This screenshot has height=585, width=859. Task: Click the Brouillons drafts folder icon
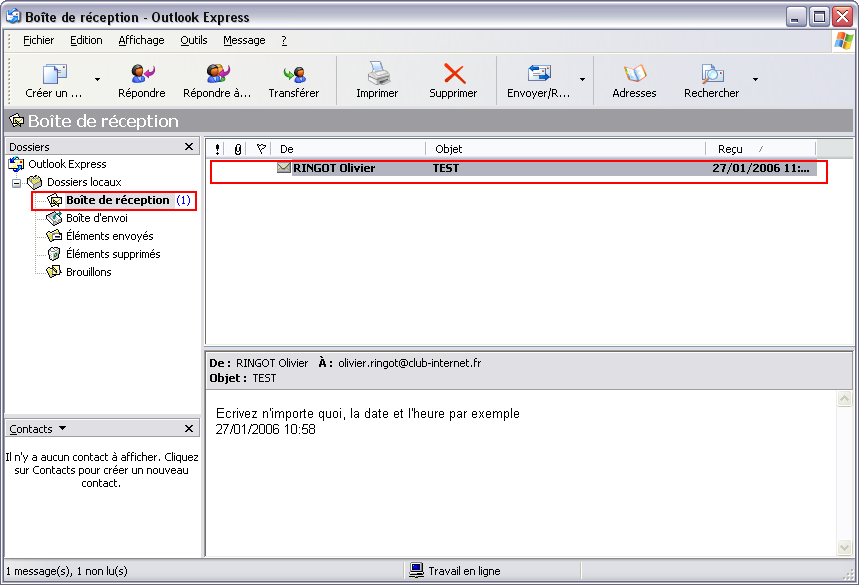click(x=54, y=272)
